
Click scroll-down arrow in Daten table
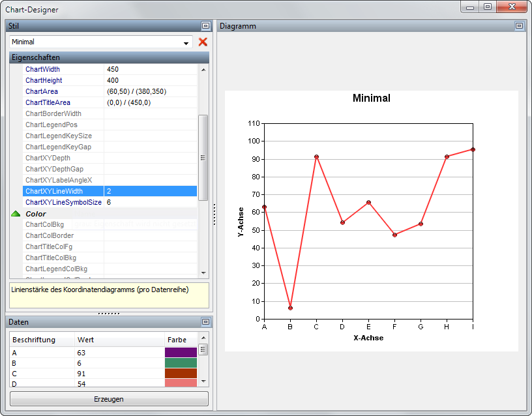pos(203,381)
